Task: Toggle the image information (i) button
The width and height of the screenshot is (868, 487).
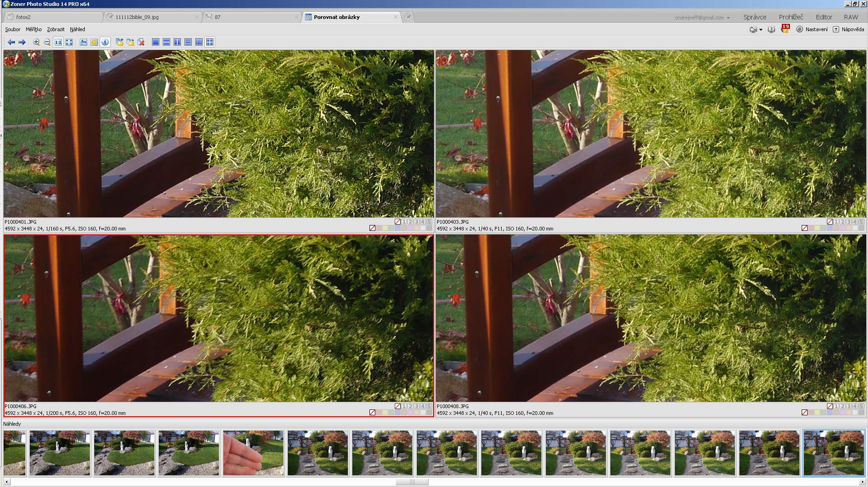Action: coord(105,42)
